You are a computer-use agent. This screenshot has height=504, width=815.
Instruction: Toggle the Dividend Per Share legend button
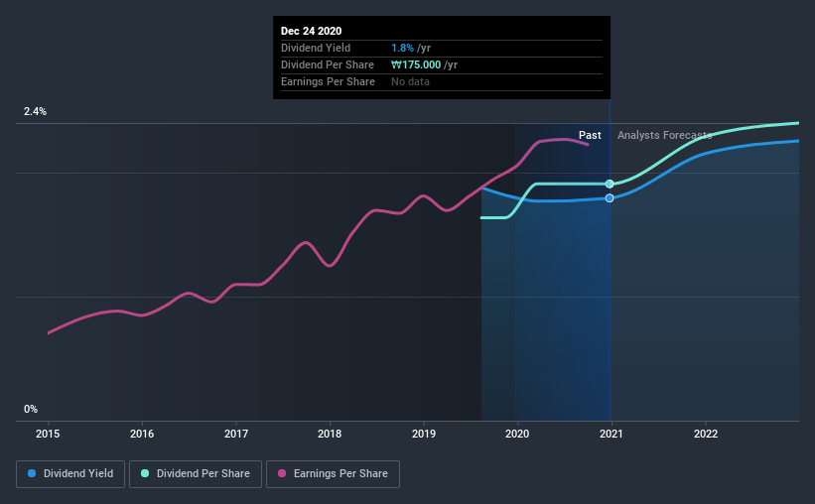coord(196,474)
